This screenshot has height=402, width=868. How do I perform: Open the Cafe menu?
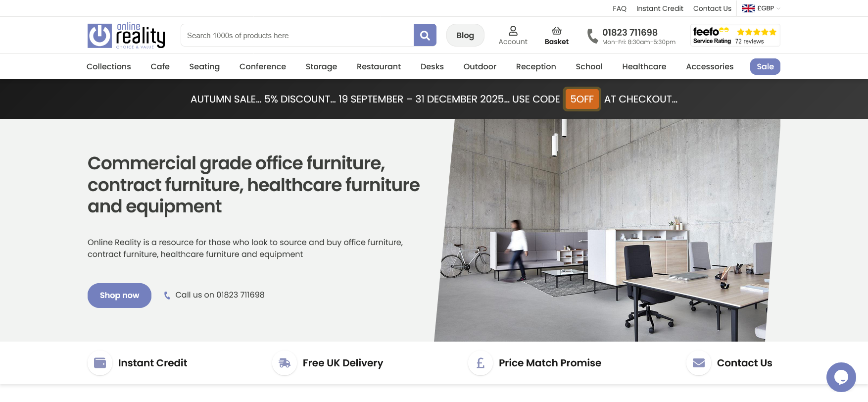pos(160,66)
